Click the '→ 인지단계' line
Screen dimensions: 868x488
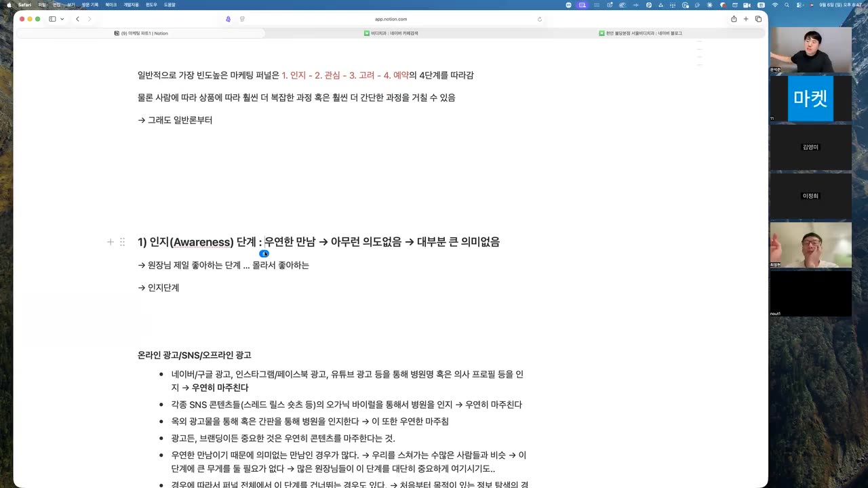pos(158,287)
